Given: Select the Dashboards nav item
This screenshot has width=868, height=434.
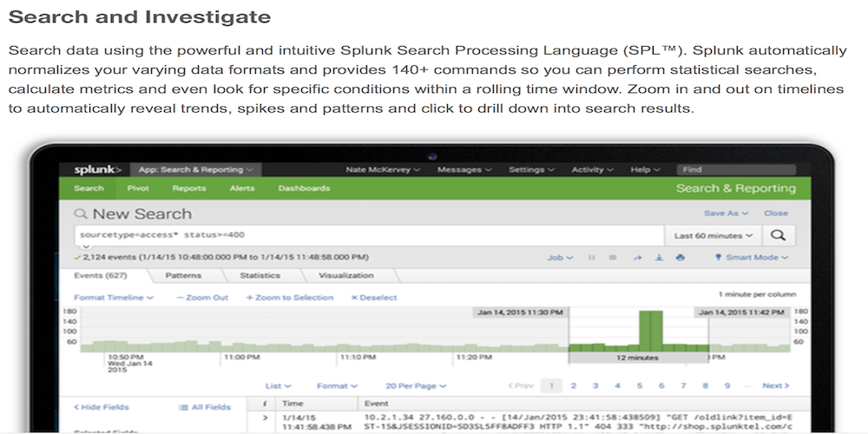Looking at the screenshot, I should 304,188.
